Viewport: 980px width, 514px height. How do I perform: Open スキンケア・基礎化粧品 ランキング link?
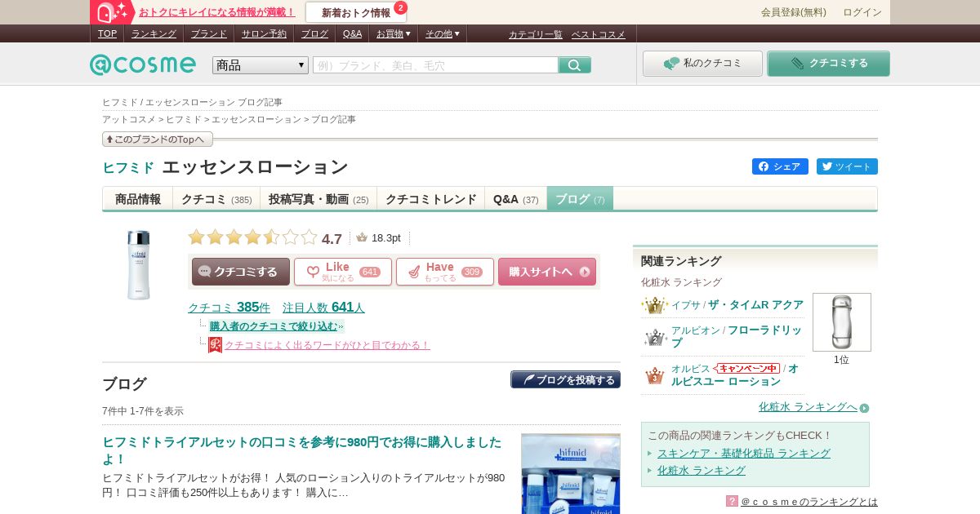744,453
